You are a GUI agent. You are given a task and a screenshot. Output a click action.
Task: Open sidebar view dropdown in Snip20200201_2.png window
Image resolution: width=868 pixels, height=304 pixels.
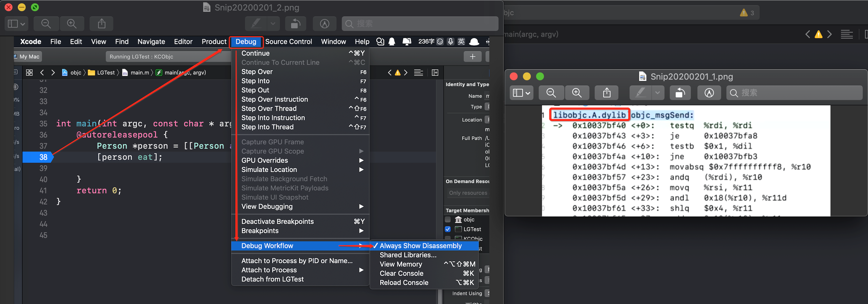(16, 24)
